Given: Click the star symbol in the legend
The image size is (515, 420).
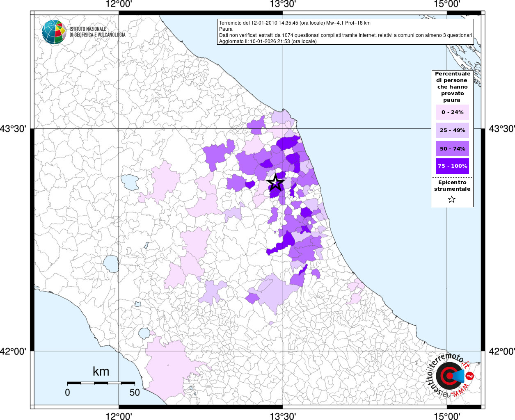Looking at the screenshot, I should [x=452, y=199].
